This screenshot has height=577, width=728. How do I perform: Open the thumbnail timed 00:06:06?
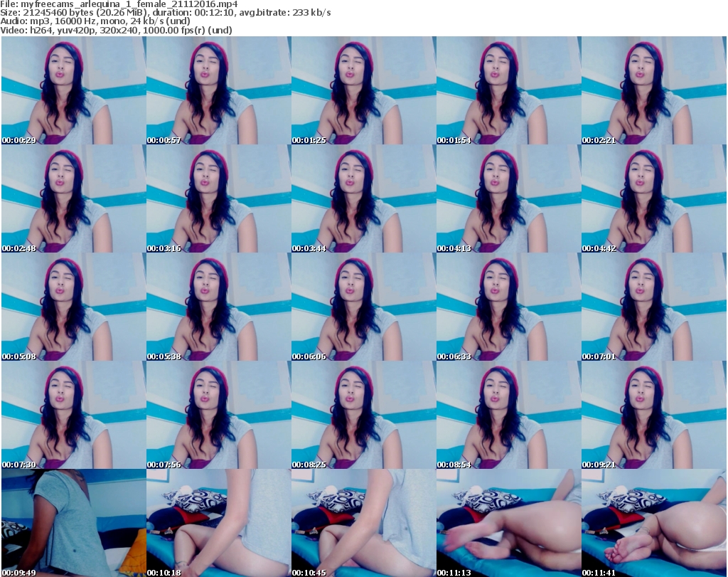tap(363, 307)
